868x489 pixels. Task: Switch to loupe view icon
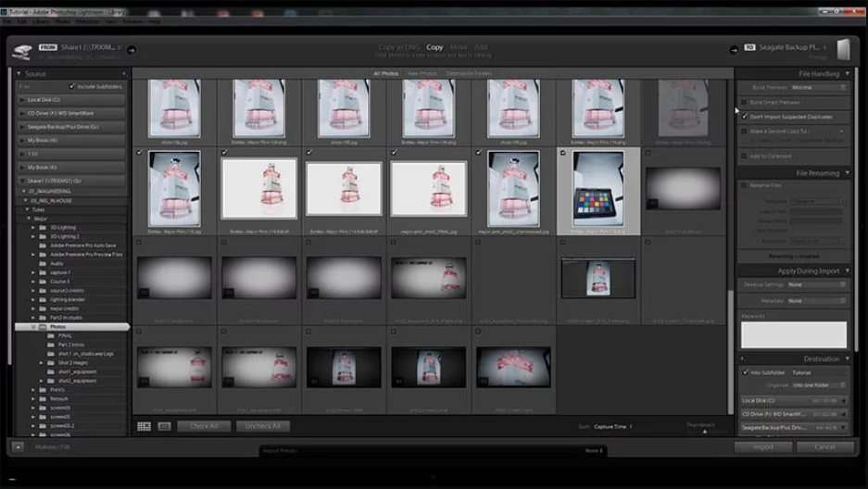pyautogui.click(x=164, y=426)
